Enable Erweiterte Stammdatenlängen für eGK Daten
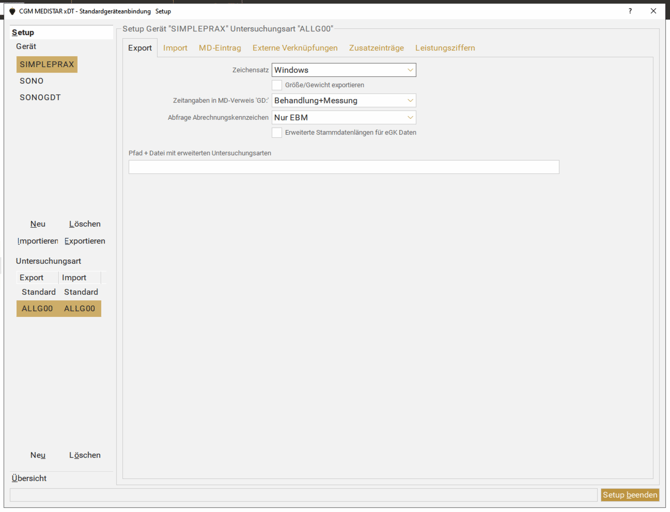Viewport: 670px width, 512px height. pos(277,132)
